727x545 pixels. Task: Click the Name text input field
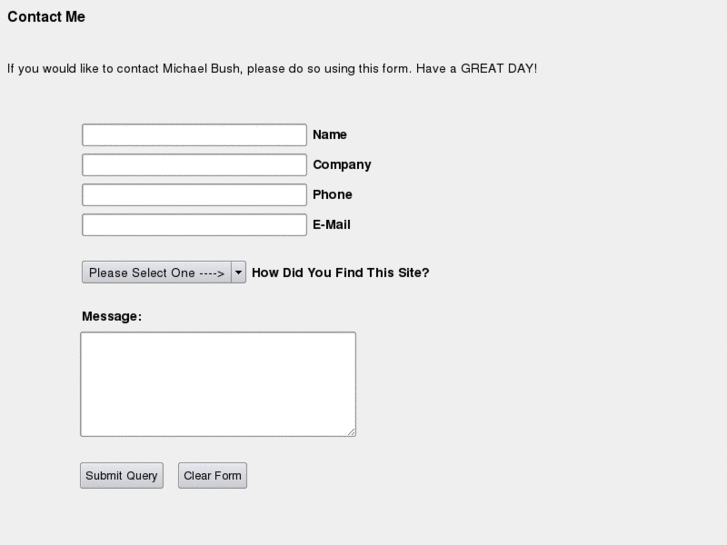[194, 135]
